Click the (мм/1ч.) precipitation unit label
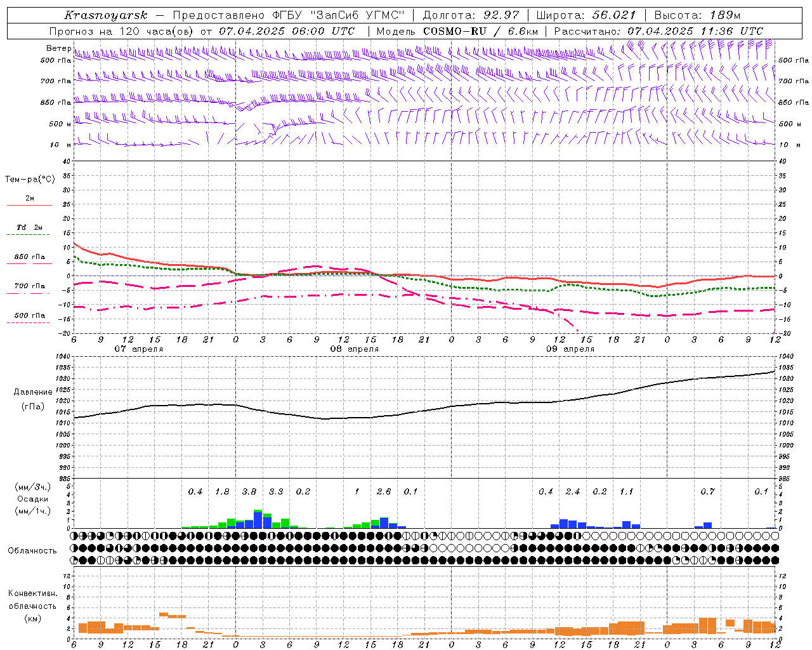Screen dimensions: 812x650 tap(32, 511)
